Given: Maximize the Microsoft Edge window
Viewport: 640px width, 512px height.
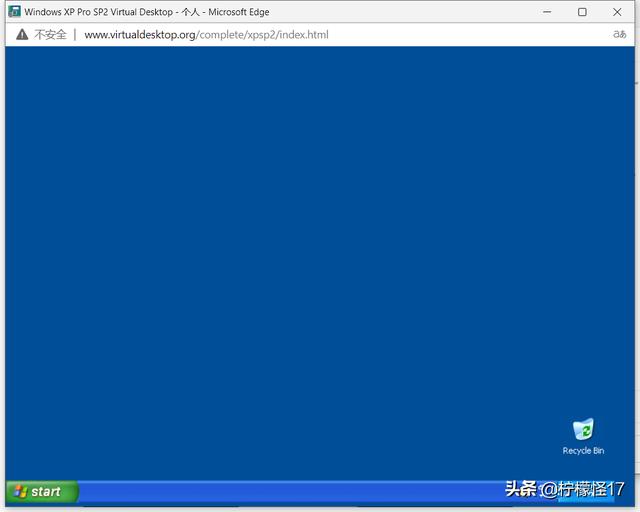Looking at the screenshot, I should click(582, 12).
